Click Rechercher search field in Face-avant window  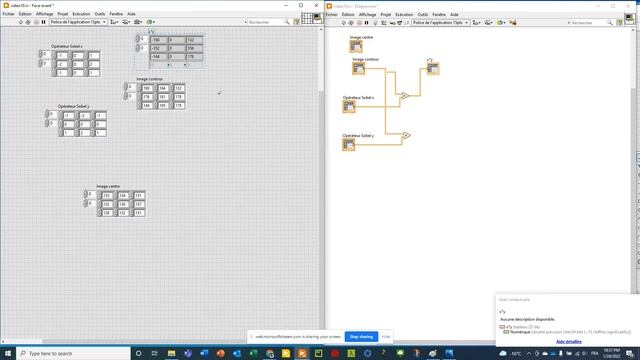267,22
